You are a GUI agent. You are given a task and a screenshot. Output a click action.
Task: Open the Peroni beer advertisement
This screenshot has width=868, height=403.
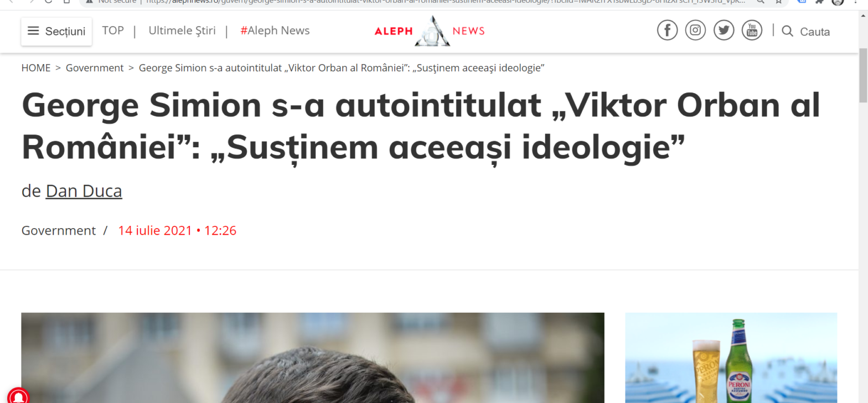point(731,358)
